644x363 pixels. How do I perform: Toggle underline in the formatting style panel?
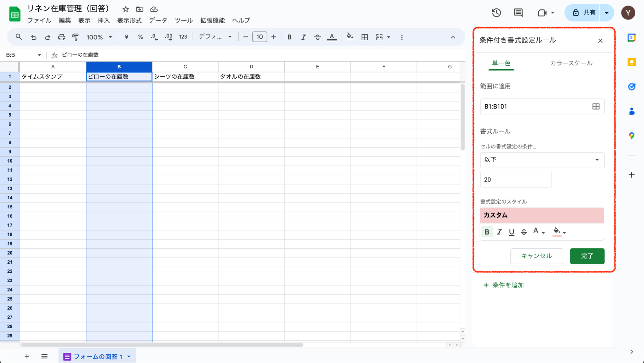point(511,232)
